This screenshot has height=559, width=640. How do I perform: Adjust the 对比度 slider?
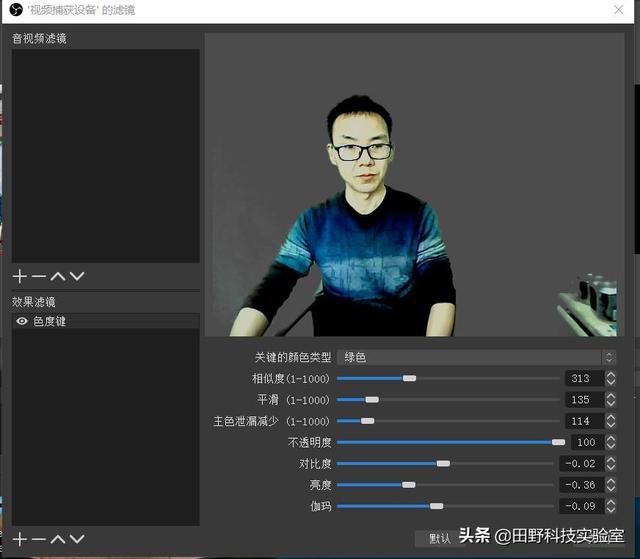[x=445, y=464]
